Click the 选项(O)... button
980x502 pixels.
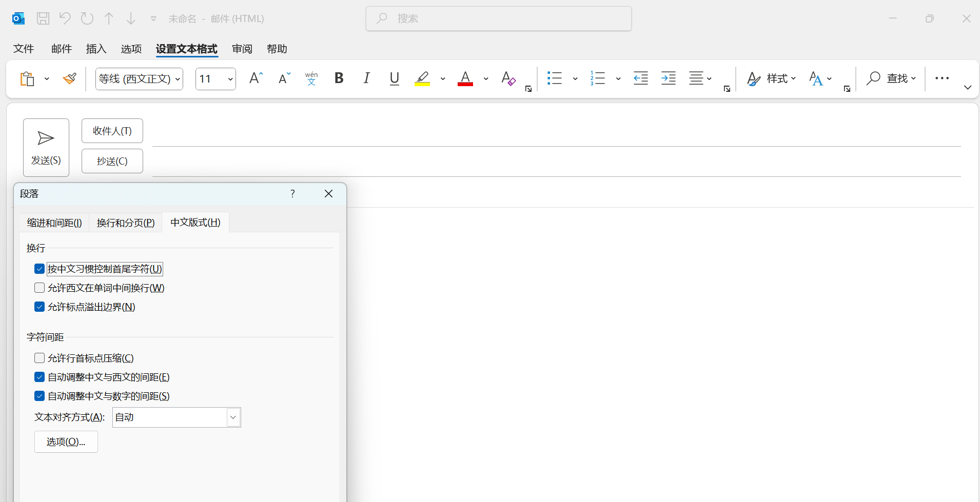pyautogui.click(x=66, y=442)
